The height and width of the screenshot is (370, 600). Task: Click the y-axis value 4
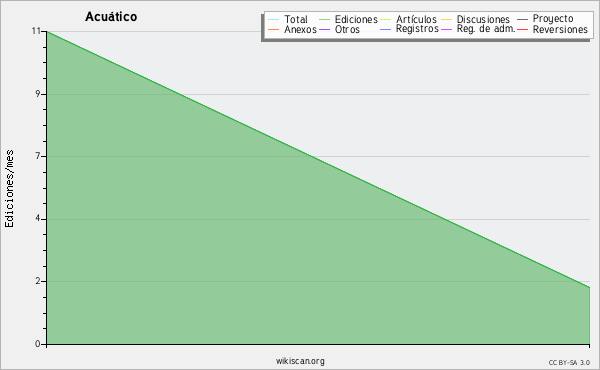[x=38, y=219]
